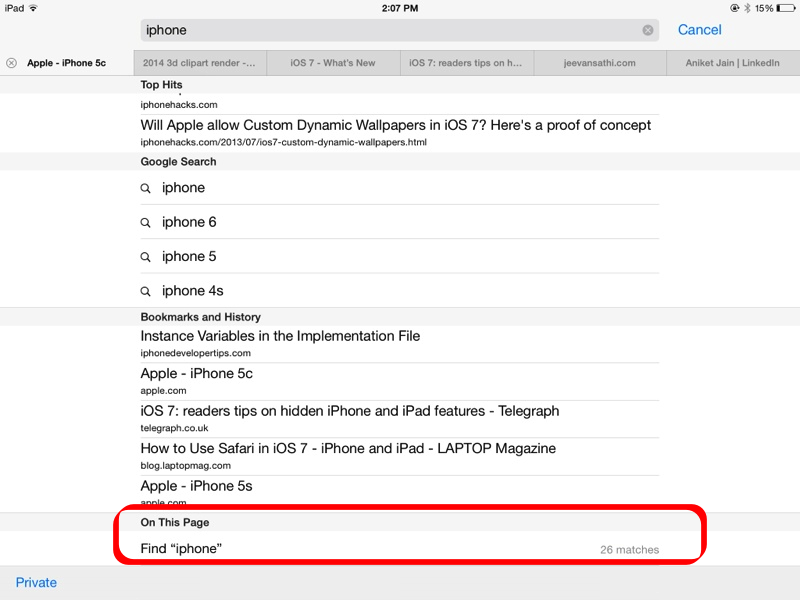Screen dimensions: 800x600
Task: Open the Custom Dynamic Wallpapers top hit
Action: [x=399, y=133]
